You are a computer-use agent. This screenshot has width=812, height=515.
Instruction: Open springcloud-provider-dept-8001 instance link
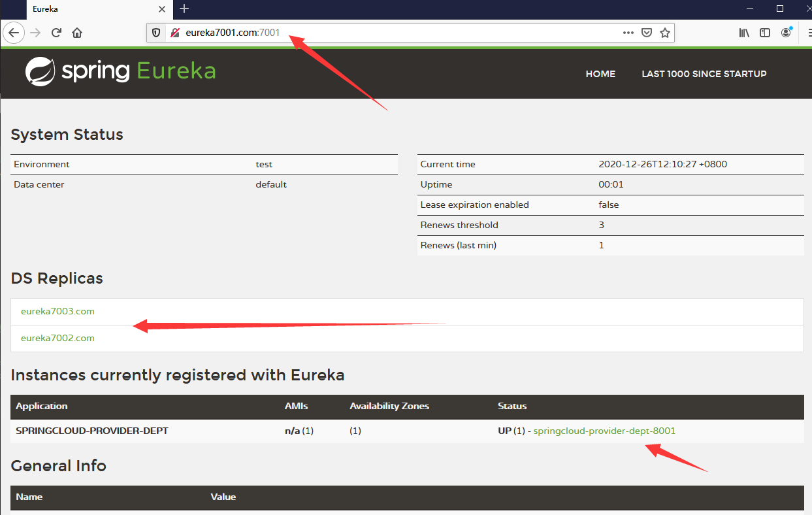[604, 431]
